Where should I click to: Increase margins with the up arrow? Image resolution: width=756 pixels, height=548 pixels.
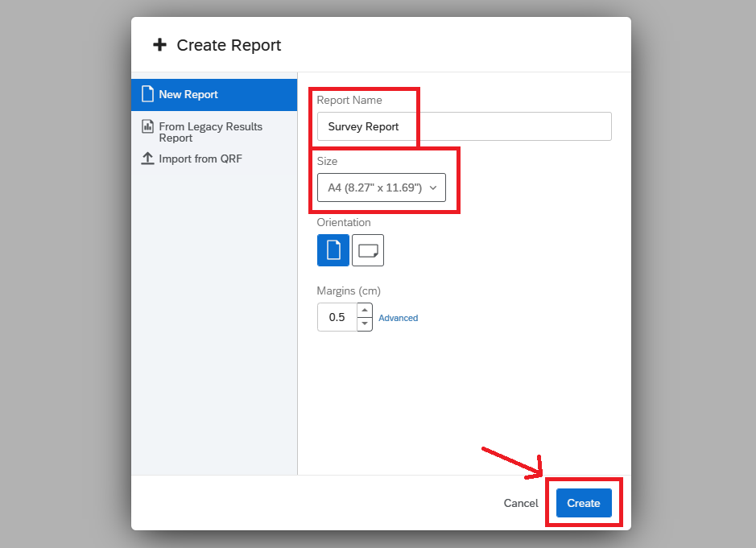tap(365, 311)
